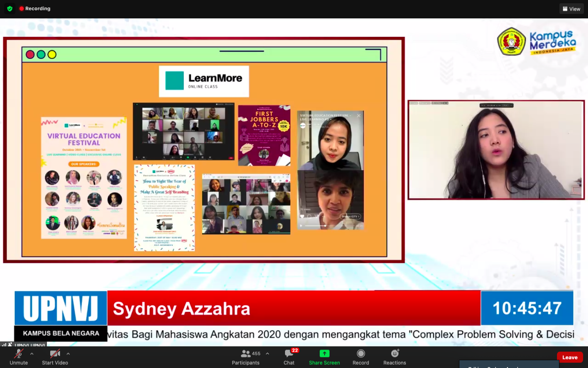The height and width of the screenshot is (368, 588).
Task: Select the Virtual Education Festival poster
Action: point(84,178)
